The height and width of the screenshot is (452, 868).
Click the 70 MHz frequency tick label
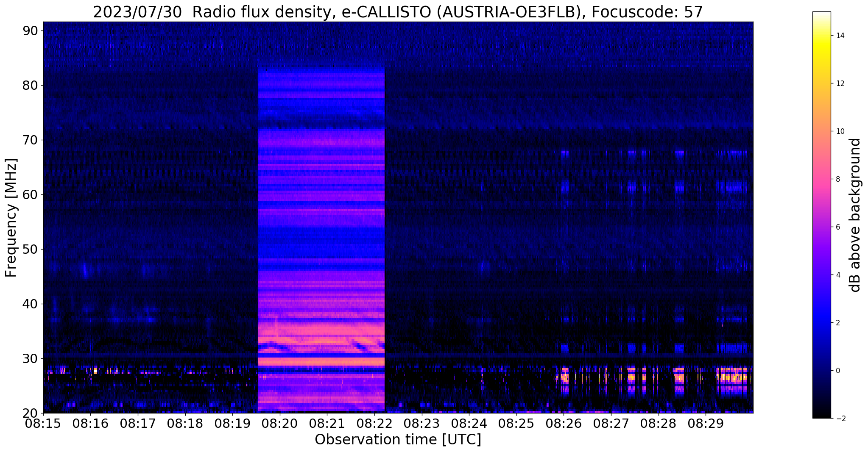[x=30, y=140]
